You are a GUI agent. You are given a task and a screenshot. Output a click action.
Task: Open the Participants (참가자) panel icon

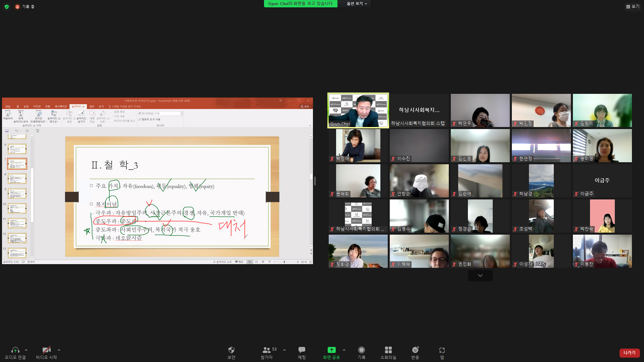pos(267,350)
